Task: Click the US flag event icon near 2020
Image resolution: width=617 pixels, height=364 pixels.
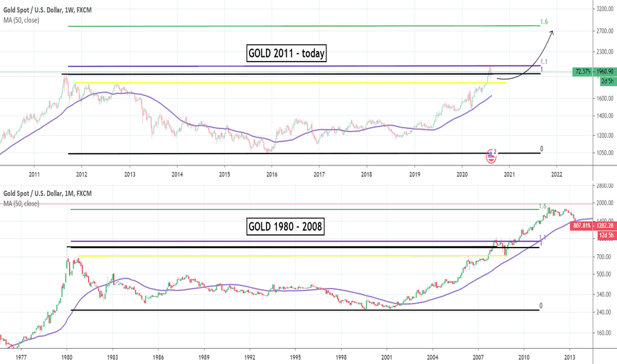Action: pyautogui.click(x=491, y=156)
